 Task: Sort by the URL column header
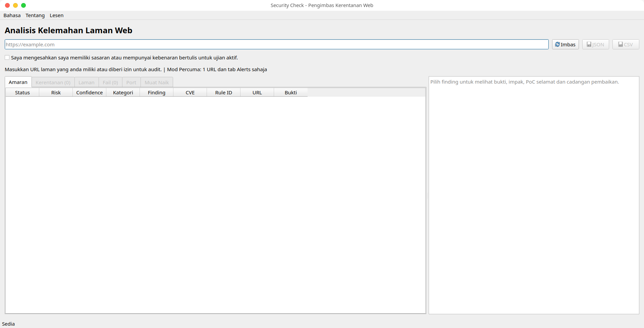tap(257, 93)
